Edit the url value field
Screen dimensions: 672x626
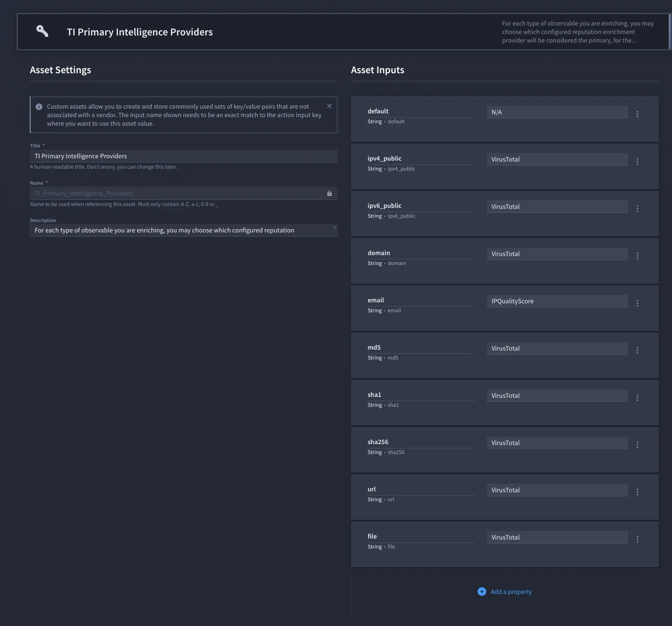point(557,490)
